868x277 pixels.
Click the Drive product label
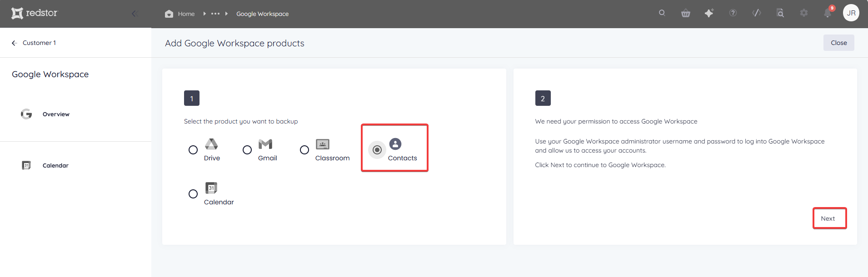pyautogui.click(x=212, y=158)
